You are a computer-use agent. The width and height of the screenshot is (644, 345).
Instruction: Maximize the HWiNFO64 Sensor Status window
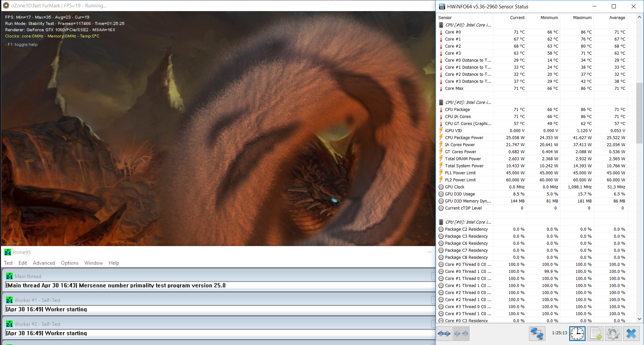pyautogui.click(x=614, y=6)
